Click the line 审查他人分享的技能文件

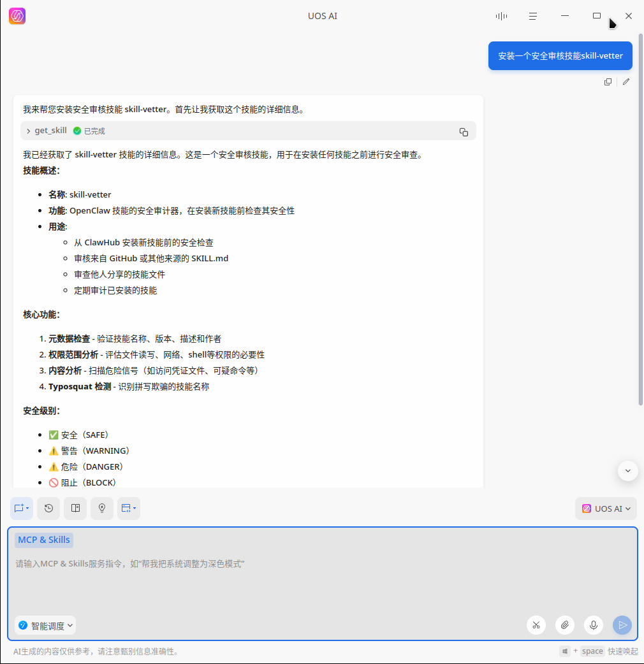tap(119, 275)
